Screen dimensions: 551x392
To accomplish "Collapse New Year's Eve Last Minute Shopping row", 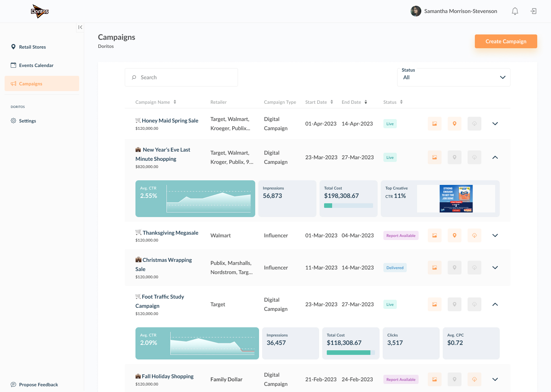I will [x=495, y=157].
